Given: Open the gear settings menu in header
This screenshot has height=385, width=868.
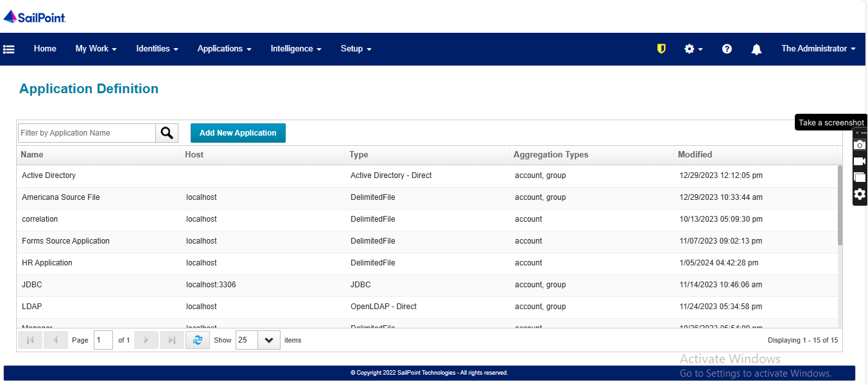Looking at the screenshot, I should (693, 49).
